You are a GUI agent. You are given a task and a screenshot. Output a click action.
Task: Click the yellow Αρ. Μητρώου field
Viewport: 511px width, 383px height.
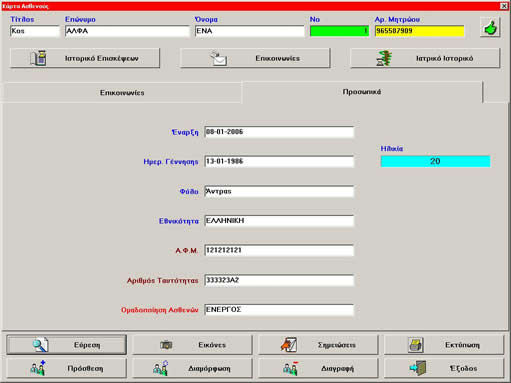pos(419,31)
